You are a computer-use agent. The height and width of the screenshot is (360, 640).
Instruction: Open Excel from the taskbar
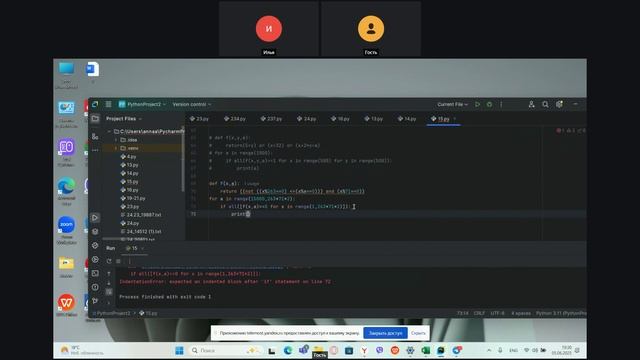[x=426, y=351]
